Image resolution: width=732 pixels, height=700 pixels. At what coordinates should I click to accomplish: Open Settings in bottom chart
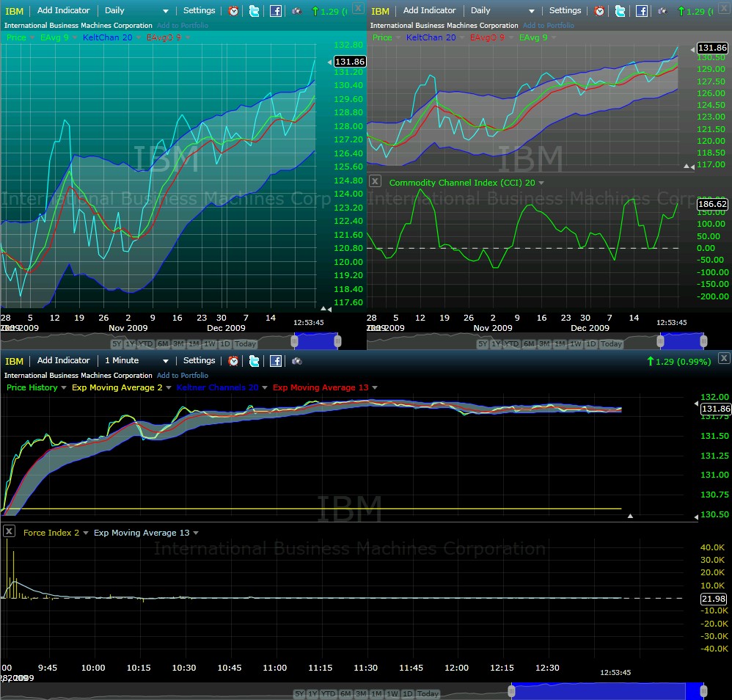coord(200,360)
